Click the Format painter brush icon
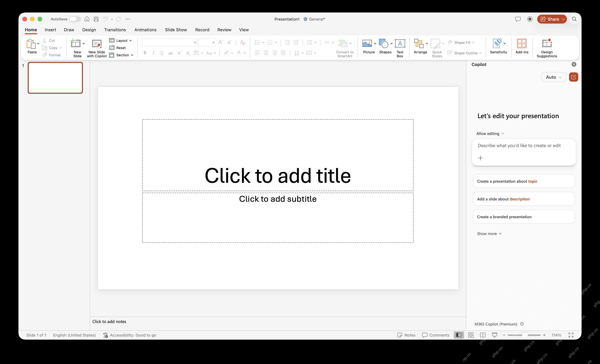 click(45, 55)
